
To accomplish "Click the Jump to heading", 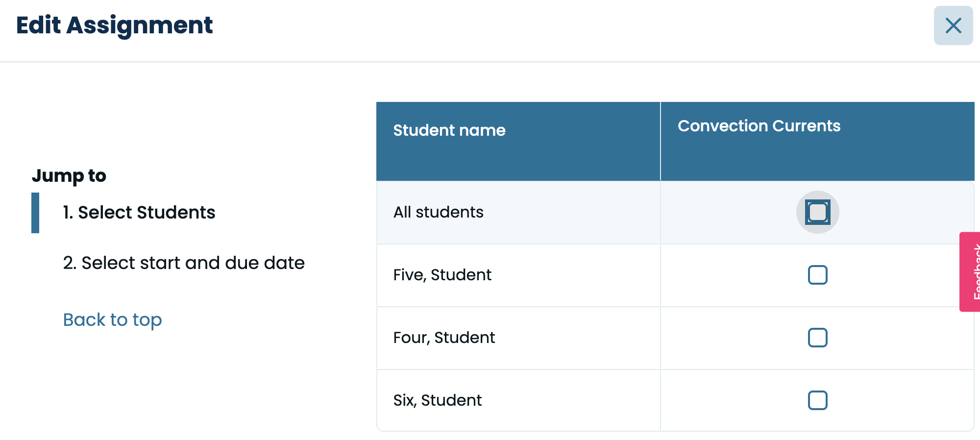I will pyautogui.click(x=69, y=176).
